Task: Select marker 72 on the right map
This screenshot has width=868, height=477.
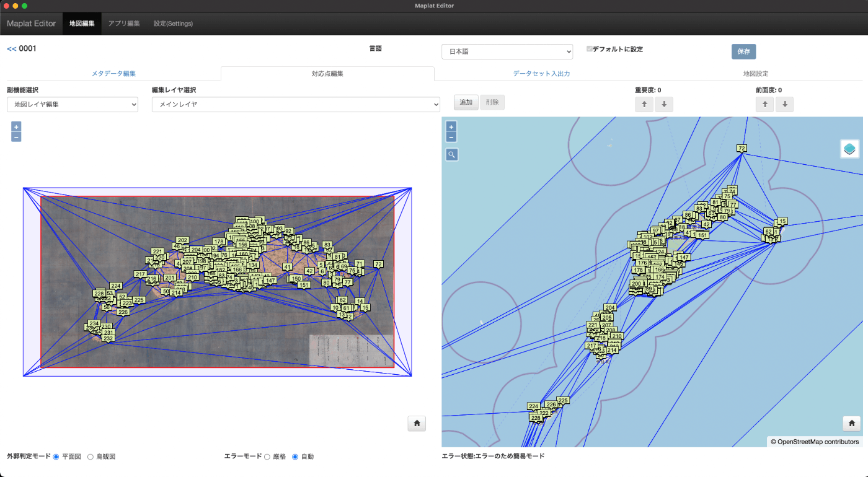Action: pyautogui.click(x=742, y=148)
